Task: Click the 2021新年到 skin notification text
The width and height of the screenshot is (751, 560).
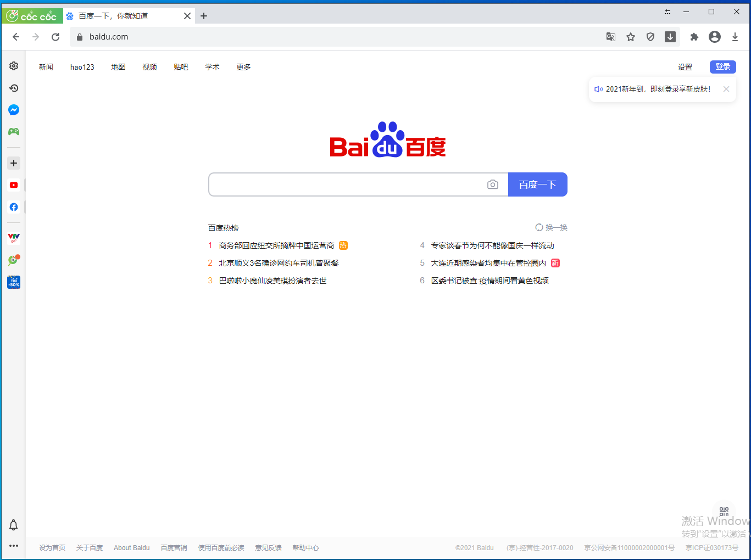Action: [658, 89]
